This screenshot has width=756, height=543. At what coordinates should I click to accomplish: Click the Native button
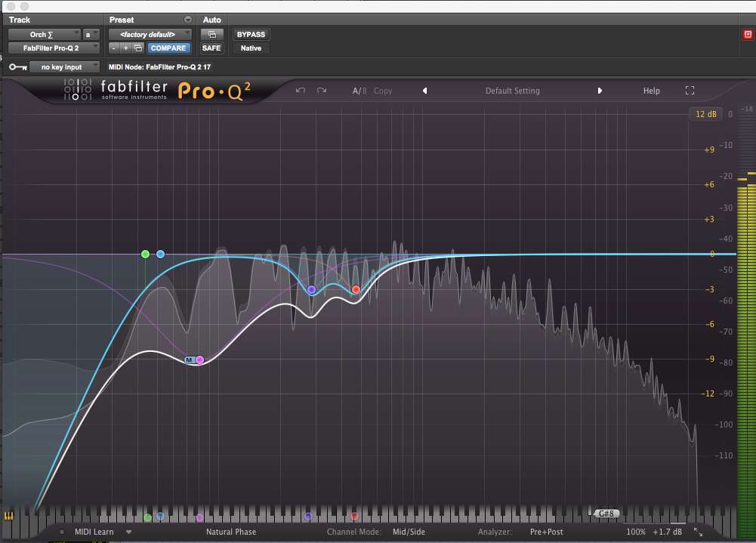click(x=251, y=48)
